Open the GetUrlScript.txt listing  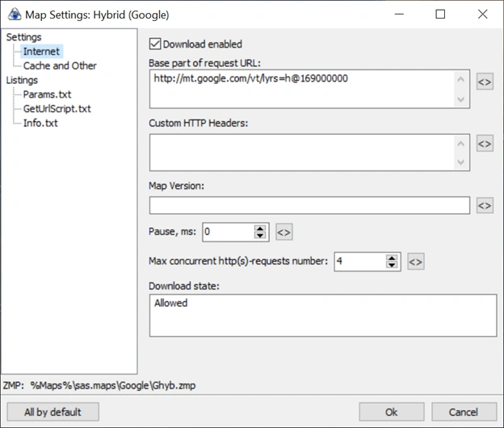(57, 109)
